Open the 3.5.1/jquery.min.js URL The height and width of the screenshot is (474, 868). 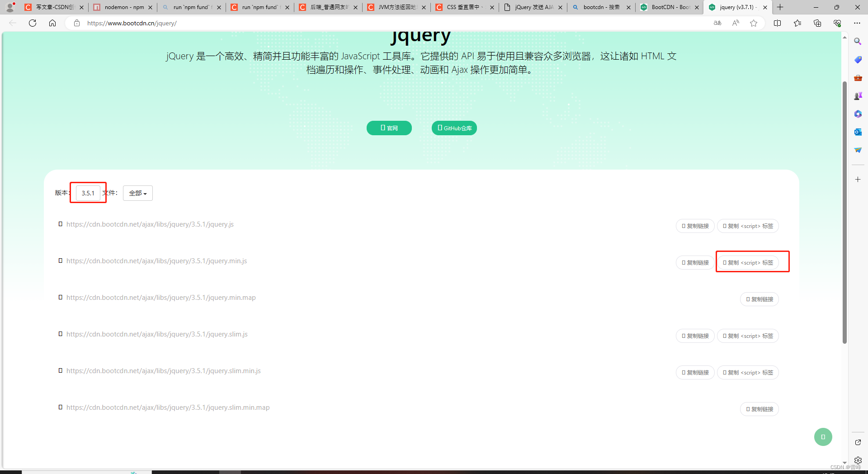pos(156,261)
